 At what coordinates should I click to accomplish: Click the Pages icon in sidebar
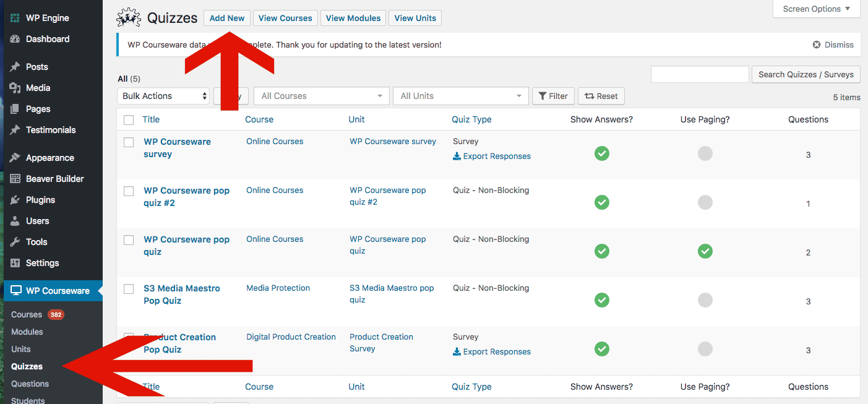point(15,109)
